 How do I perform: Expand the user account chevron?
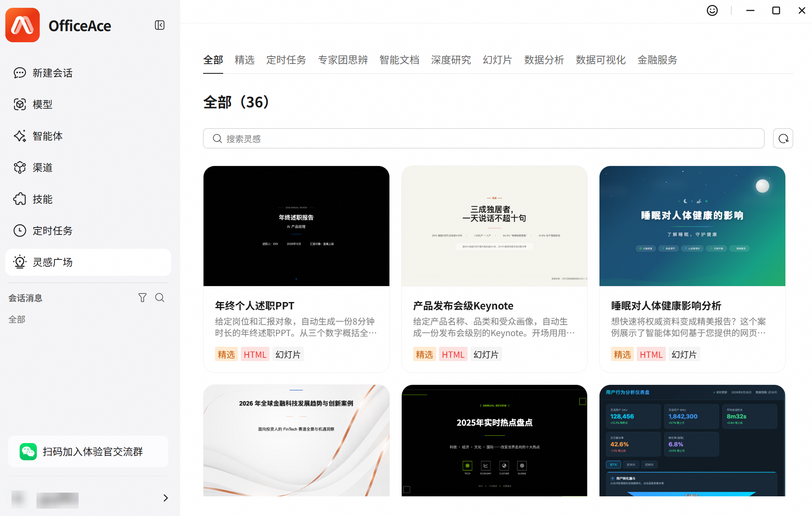click(x=165, y=498)
